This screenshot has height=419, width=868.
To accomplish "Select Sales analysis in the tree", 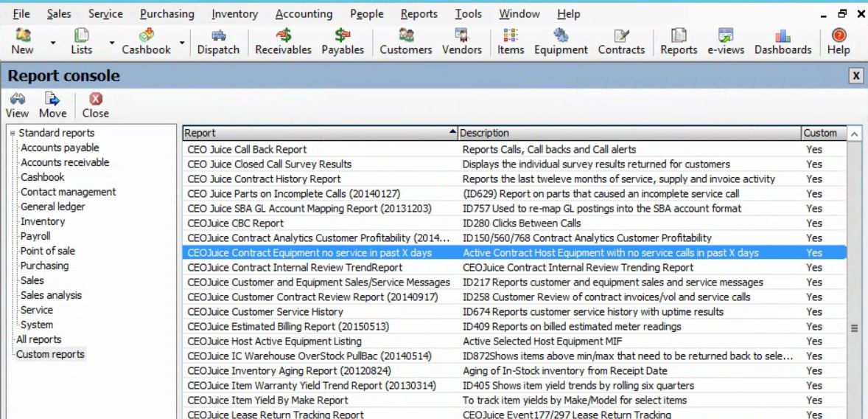I will (51, 295).
